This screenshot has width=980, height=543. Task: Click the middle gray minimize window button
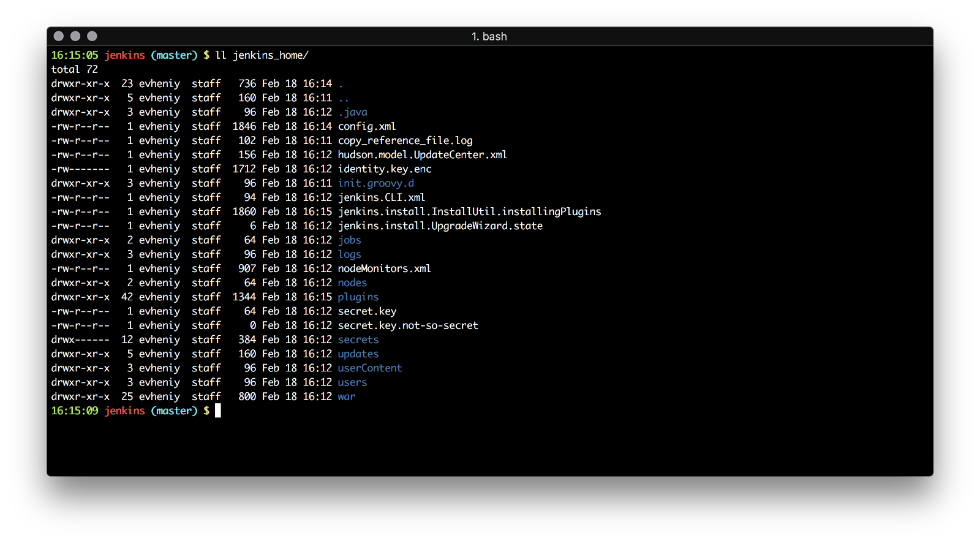point(75,36)
